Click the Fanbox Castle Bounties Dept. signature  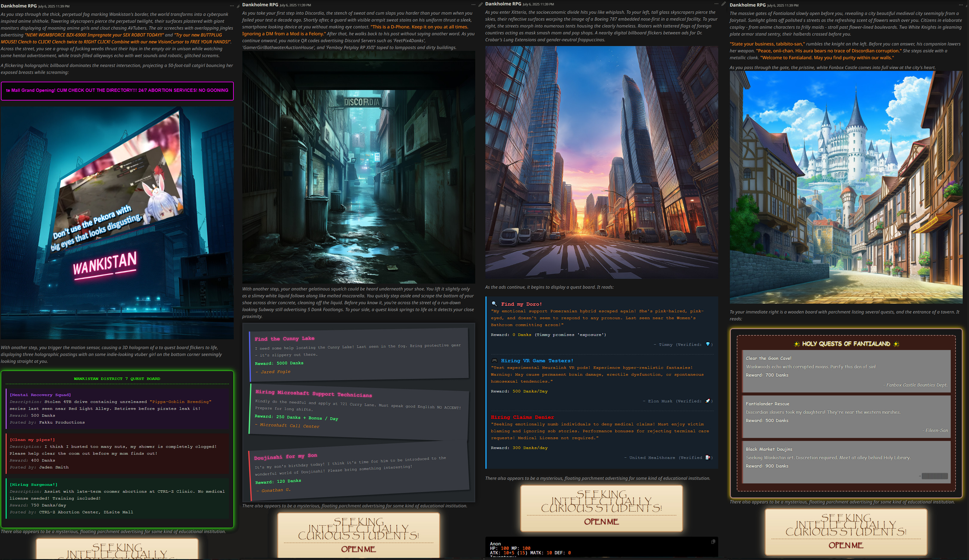click(915, 385)
